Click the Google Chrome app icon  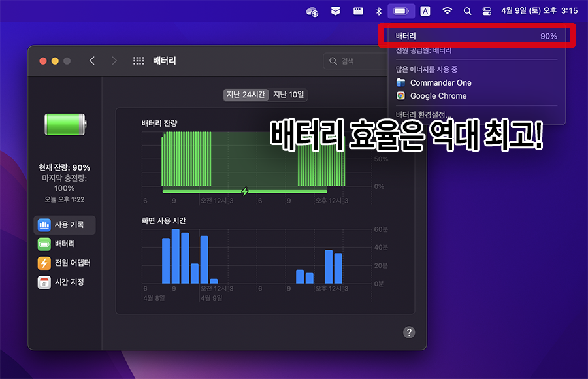tap(400, 95)
